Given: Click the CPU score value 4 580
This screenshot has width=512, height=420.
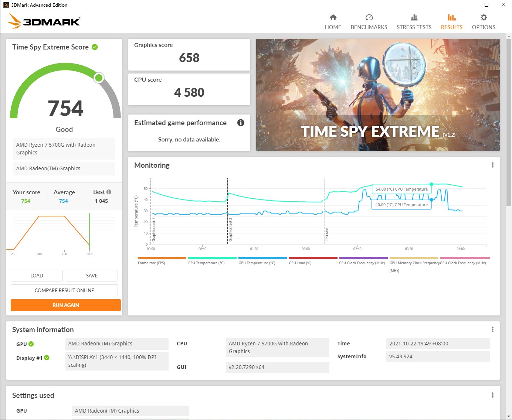Looking at the screenshot, I should click(189, 92).
